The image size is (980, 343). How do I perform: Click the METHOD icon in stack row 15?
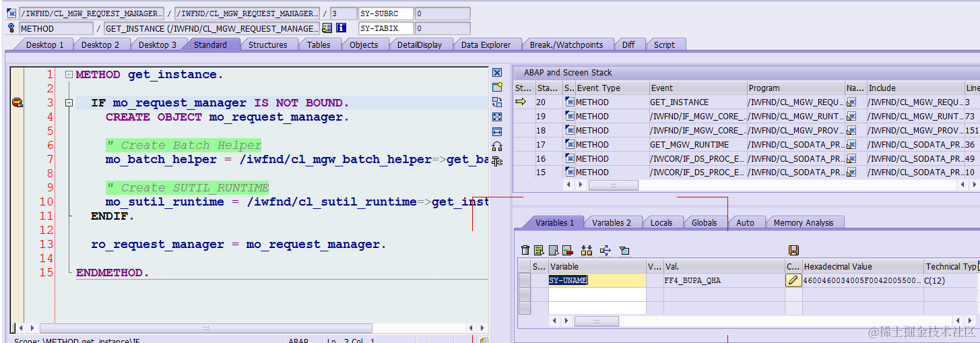pyautogui.click(x=569, y=173)
